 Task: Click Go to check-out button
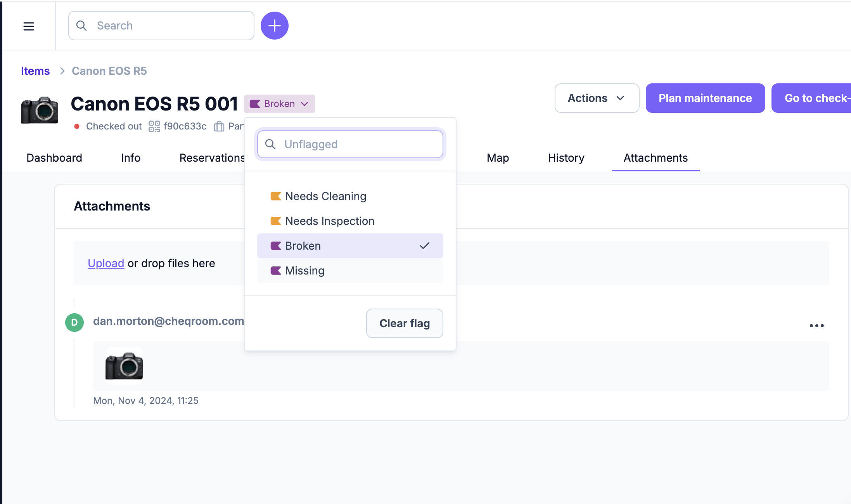(811, 98)
